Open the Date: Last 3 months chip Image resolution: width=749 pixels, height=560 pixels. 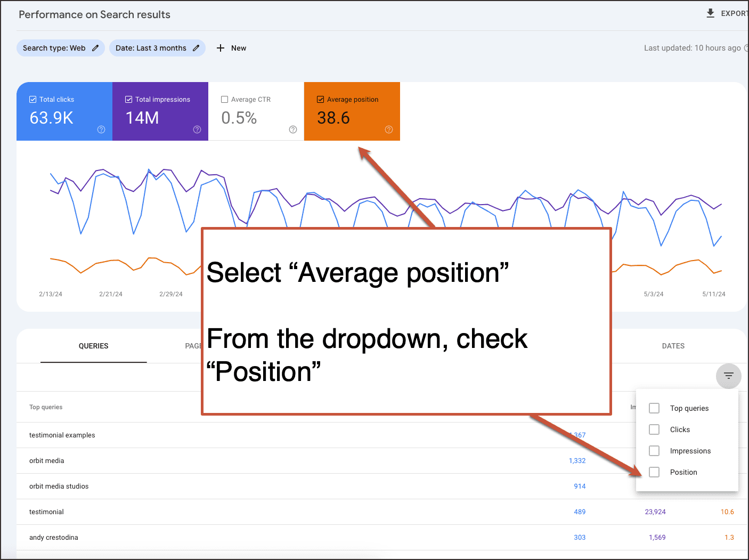pyautogui.click(x=157, y=48)
